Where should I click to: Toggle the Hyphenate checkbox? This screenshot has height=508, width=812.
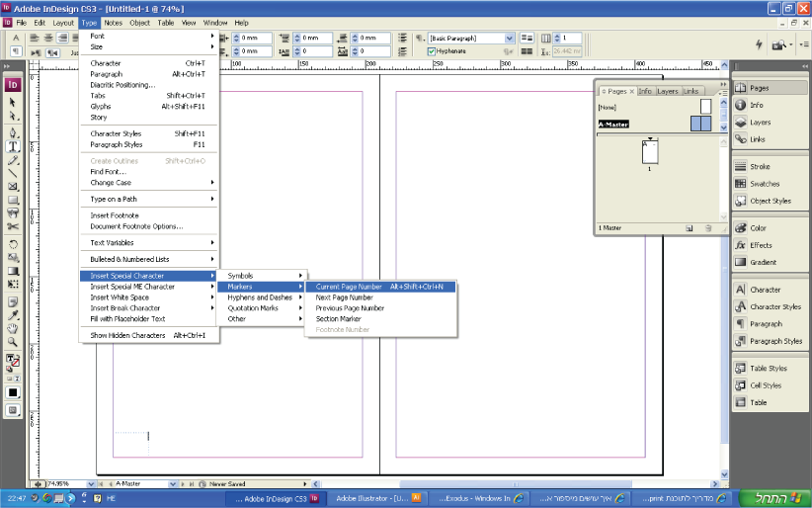click(432, 51)
